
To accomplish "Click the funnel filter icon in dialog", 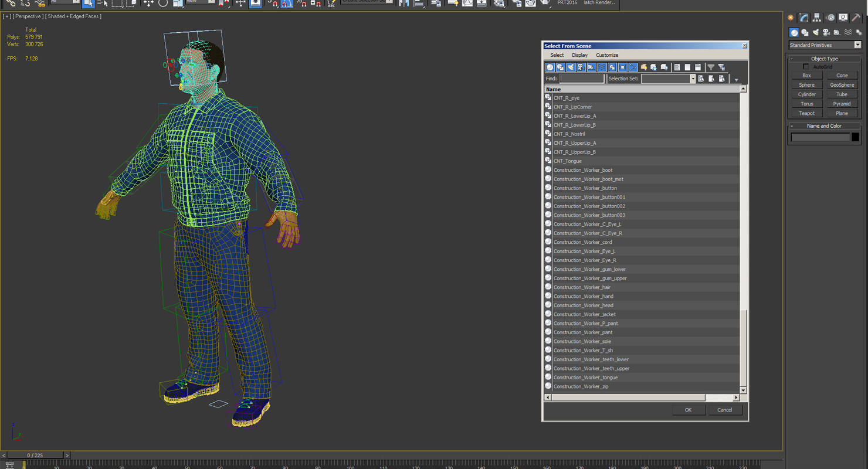I will coord(711,67).
